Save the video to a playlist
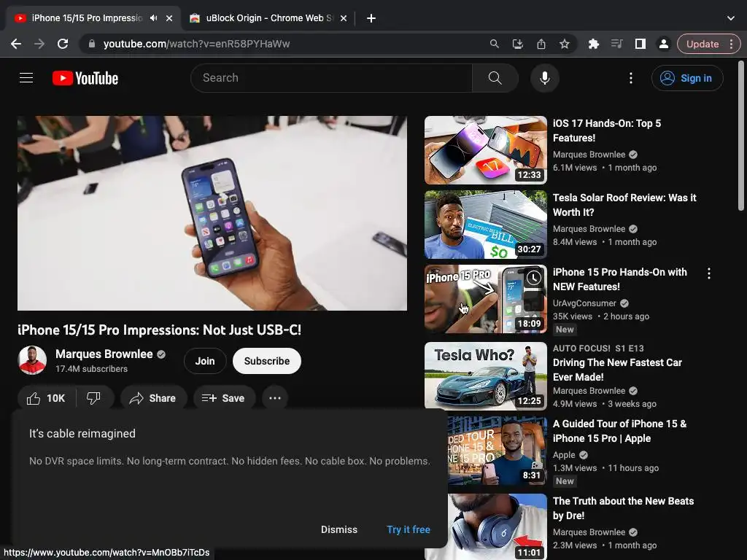The width and height of the screenshot is (747, 560). (224, 398)
